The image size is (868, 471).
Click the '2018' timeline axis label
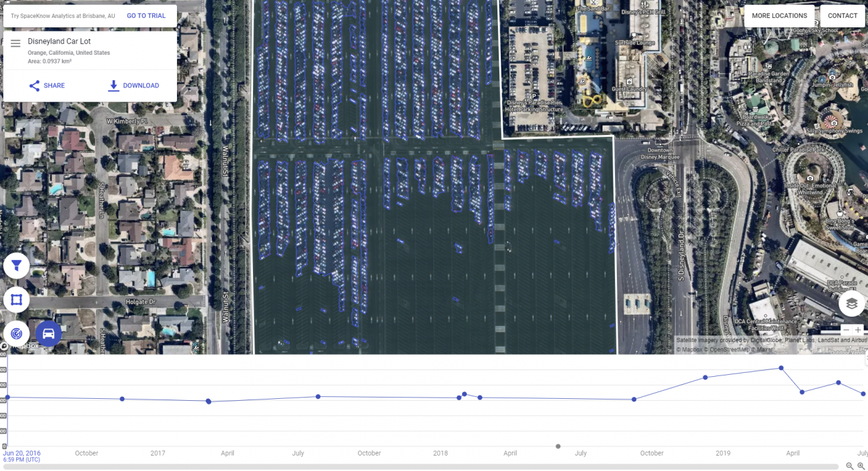(x=441, y=453)
